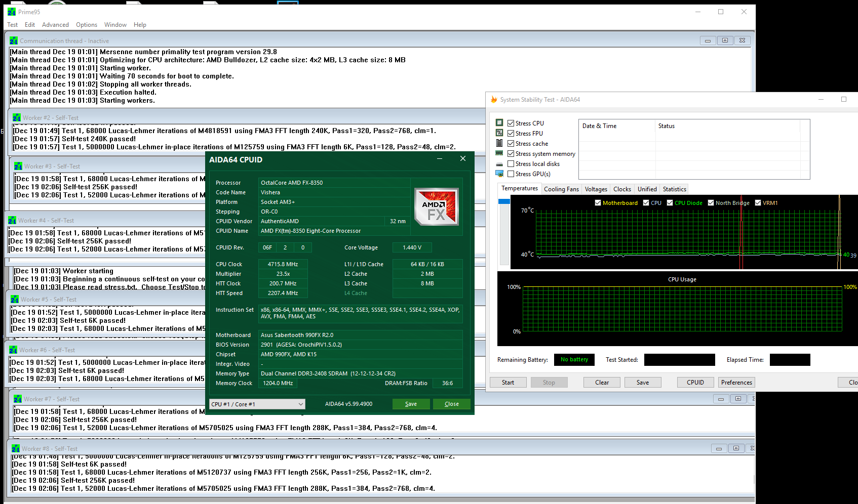Open the Edit menu in Prime95

tap(30, 25)
